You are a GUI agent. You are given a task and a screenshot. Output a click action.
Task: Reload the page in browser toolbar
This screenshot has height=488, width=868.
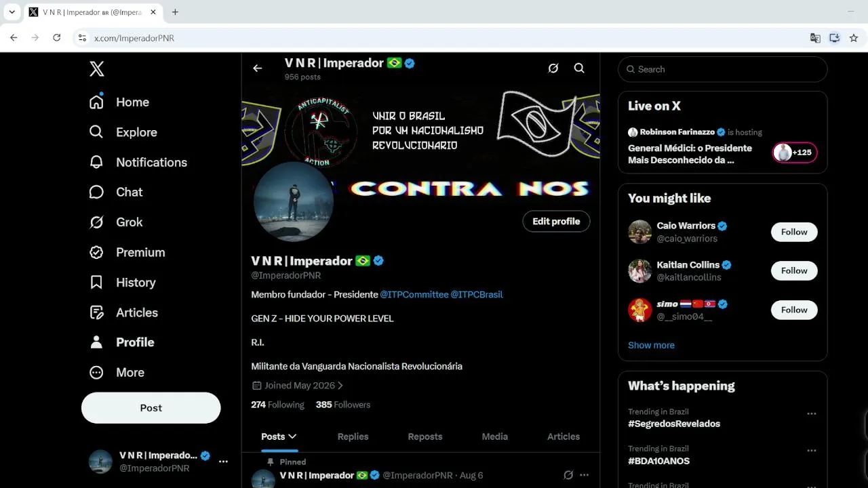[57, 38]
